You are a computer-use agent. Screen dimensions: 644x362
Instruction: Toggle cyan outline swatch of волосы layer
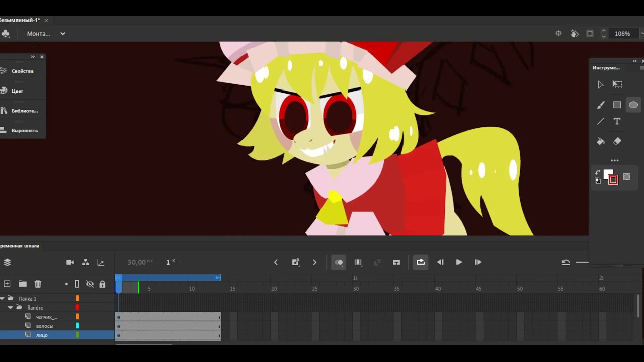click(x=77, y=326)
